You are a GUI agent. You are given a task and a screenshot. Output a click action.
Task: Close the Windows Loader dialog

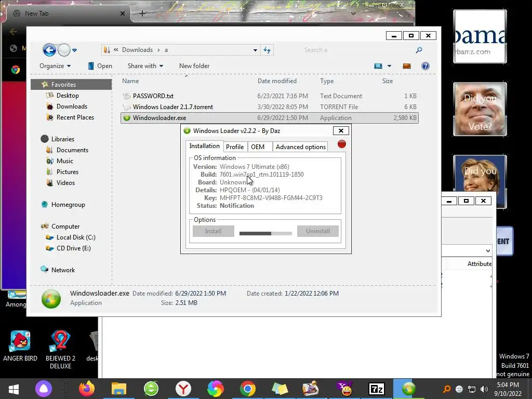point(341,130)
